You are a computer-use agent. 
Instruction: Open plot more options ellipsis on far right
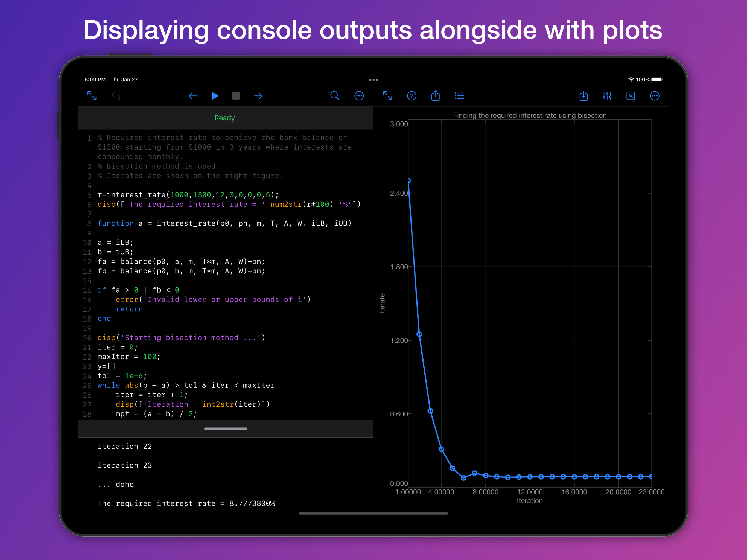pos(655,96)
